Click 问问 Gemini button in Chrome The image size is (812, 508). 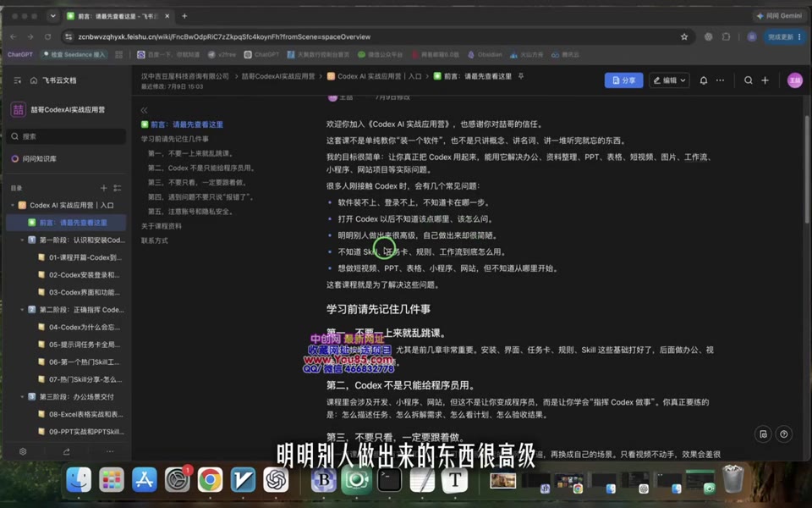tap(779, 16)
